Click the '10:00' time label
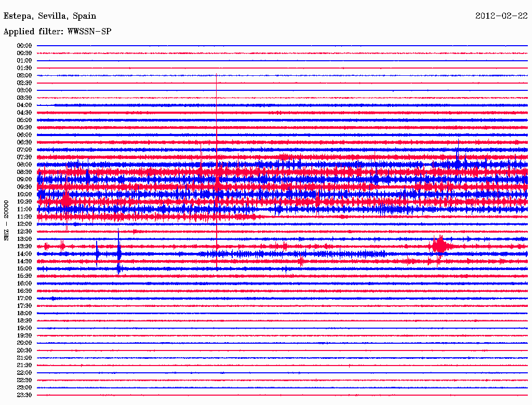Screen dimensions: 532x405 point(24,194)
